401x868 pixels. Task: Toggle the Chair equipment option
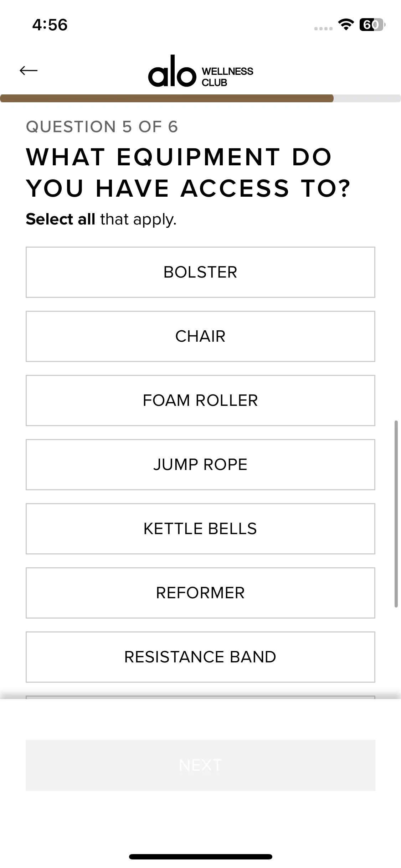click(x=200, y=336)
